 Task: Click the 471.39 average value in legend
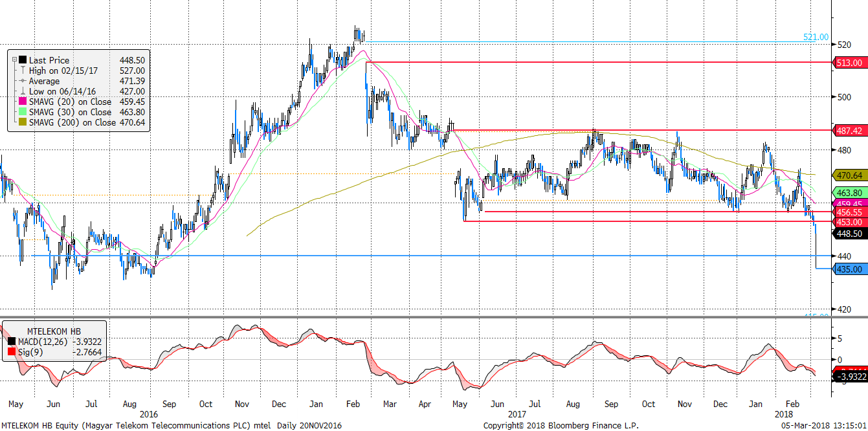[132, 81]
